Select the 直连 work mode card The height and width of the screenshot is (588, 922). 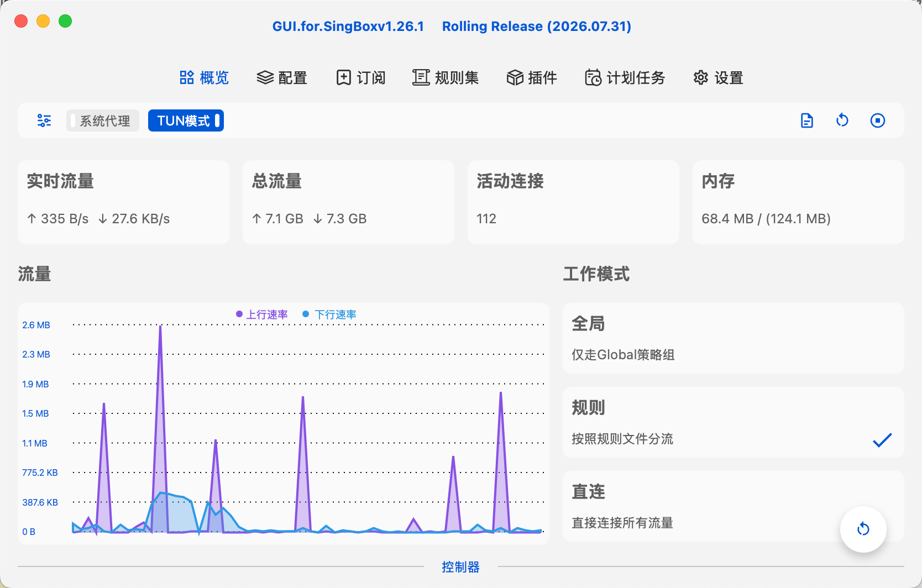pyautogui.click(x=734, y=506)
